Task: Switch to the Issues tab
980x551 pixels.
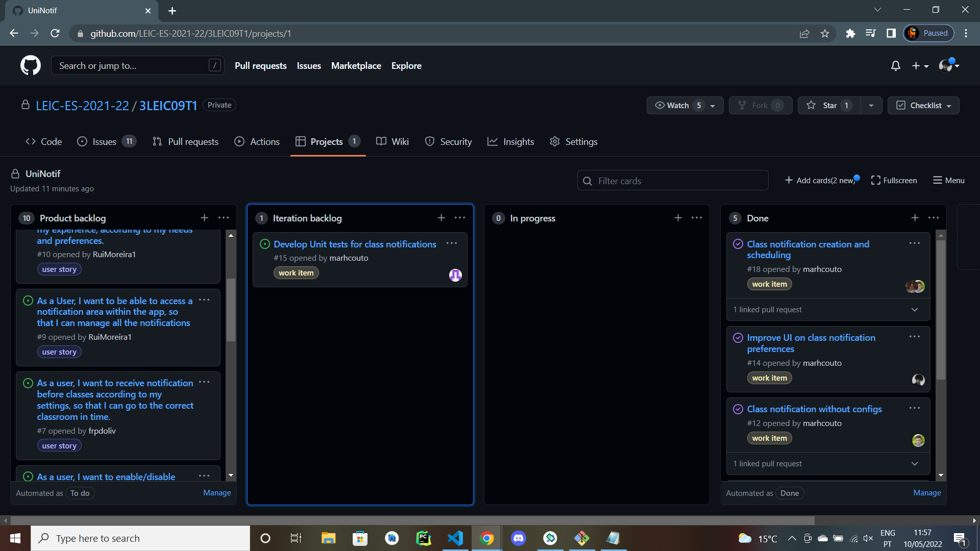Action: (x=105, y=142)
